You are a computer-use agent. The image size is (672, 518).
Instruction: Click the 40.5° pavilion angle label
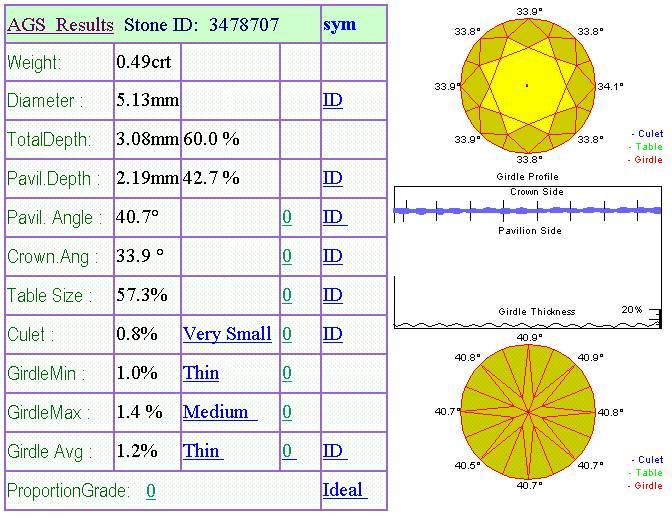tap(467, 465)
